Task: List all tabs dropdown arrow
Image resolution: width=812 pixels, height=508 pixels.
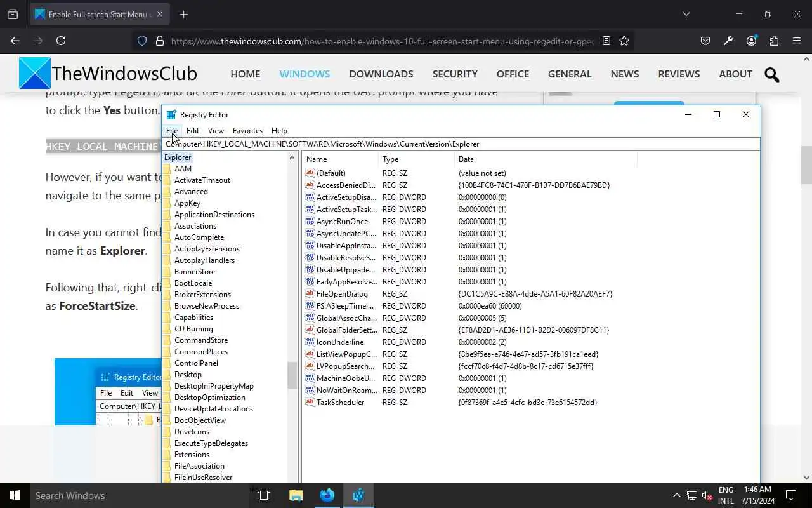Action: (x=686, y=14)
